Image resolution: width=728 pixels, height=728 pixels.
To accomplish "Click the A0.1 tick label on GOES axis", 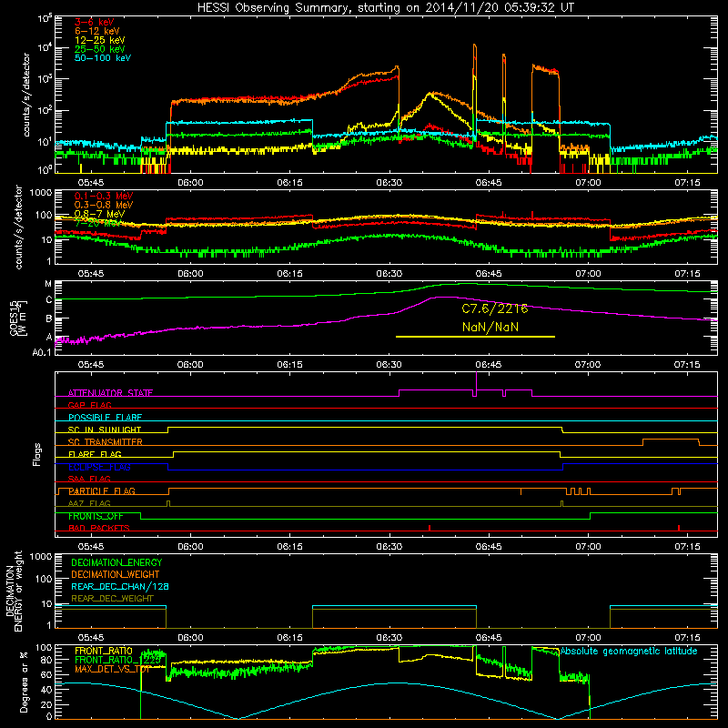I will click(42, 352).
